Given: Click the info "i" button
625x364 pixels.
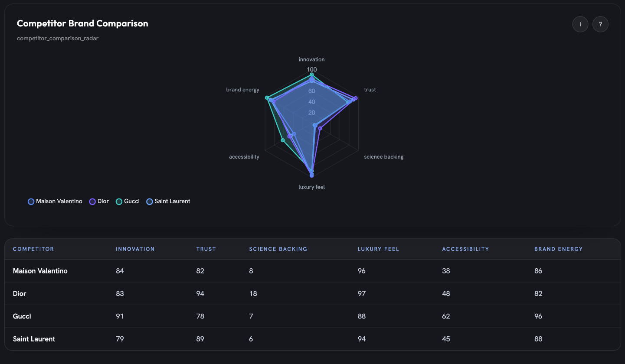Looking at the screenshot, I should 580,24.
